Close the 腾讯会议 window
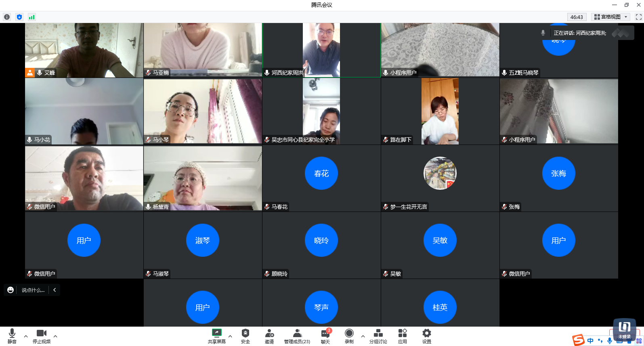Image resolution: width=644 pixels, height=346 pixels. 639,5
